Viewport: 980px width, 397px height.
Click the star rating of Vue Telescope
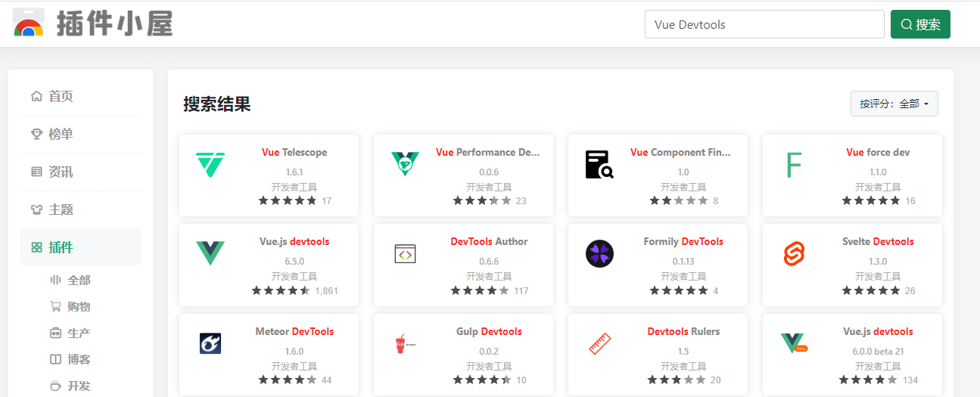point(288,200)
